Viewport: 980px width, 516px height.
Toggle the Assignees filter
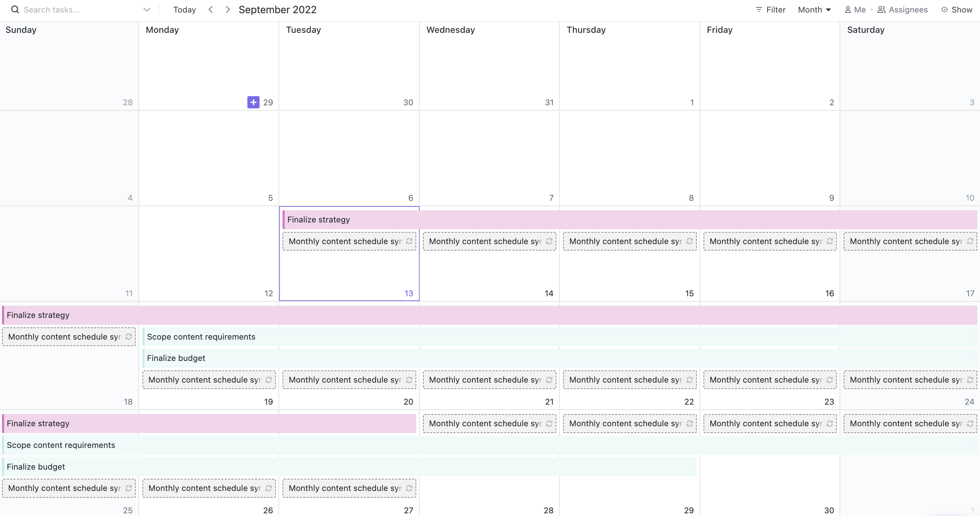903,9
